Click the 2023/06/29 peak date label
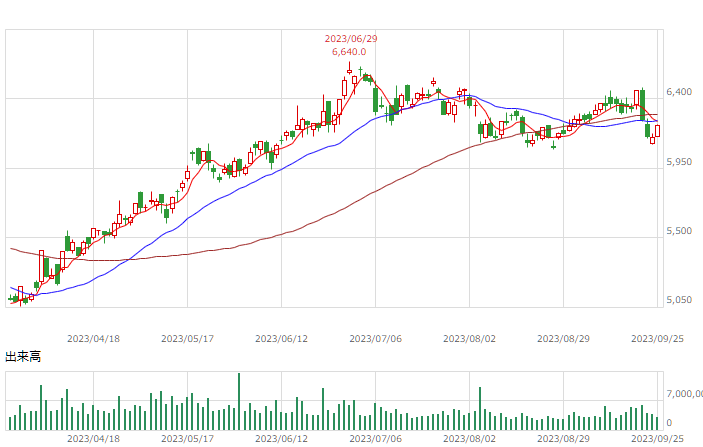Image resolution: width=703 pixels, height=447 pixels. [351, 39]
